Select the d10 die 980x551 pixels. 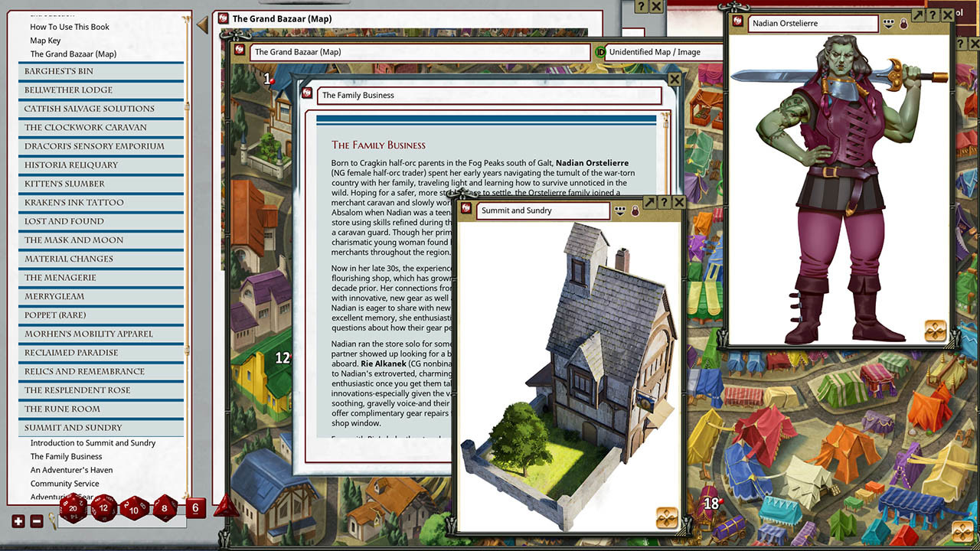pyautogui.click(x=135, y=509)
